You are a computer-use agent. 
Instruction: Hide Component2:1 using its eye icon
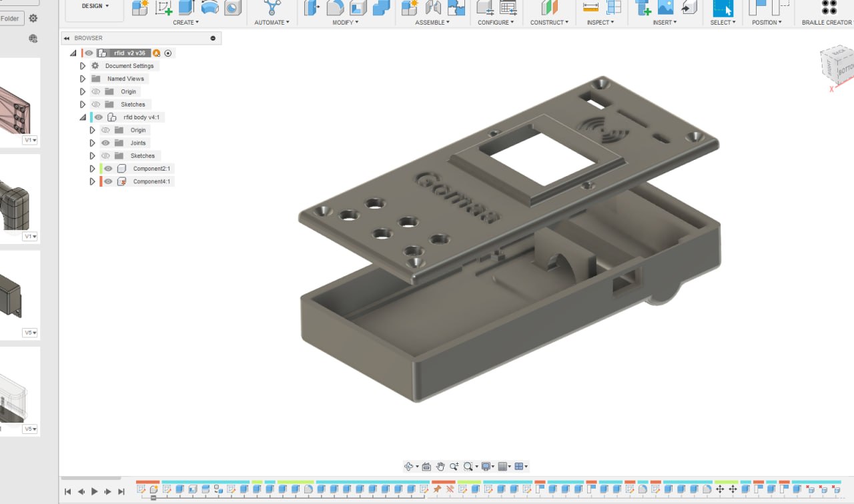tap(108, 169)
